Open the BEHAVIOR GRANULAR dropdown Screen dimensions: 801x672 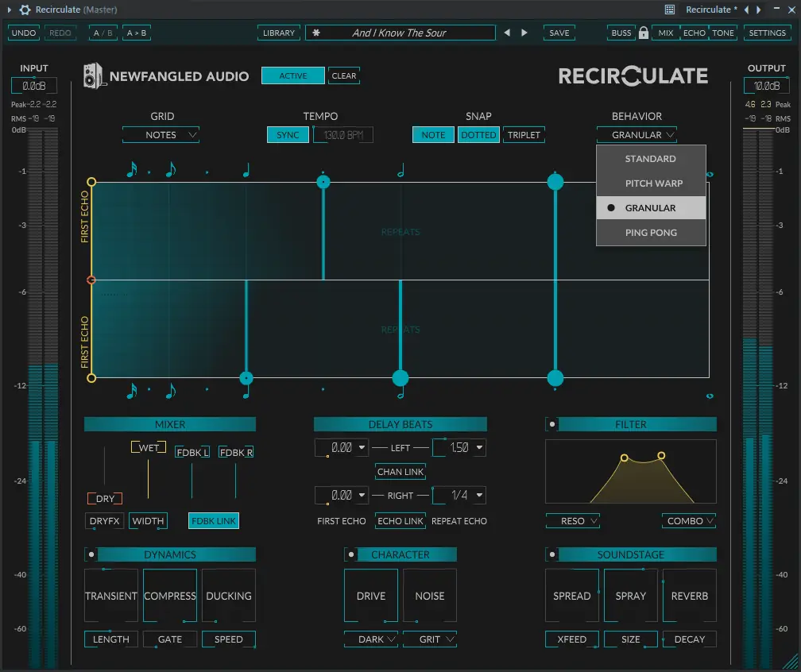click(637, 135)
